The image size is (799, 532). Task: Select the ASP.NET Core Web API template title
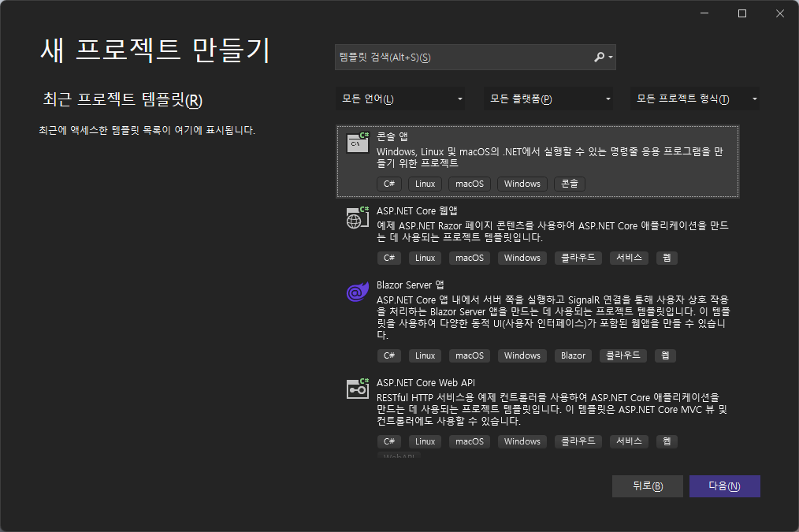426,383
